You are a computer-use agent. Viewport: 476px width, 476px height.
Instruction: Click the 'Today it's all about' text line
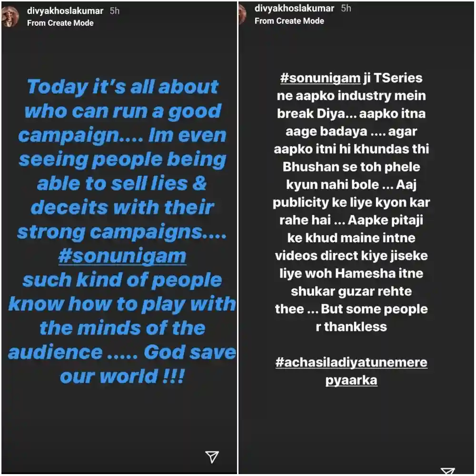coord(122,87)
